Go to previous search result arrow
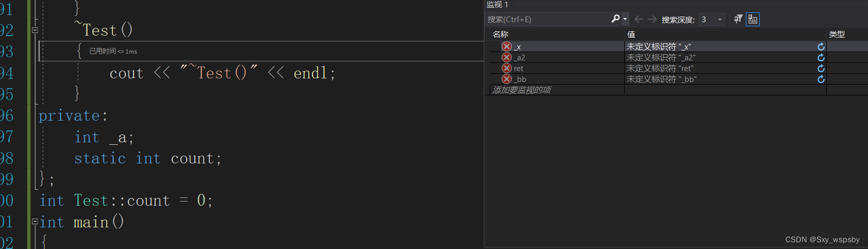This screenshot has height=249, width=868. tap(639, 19)
